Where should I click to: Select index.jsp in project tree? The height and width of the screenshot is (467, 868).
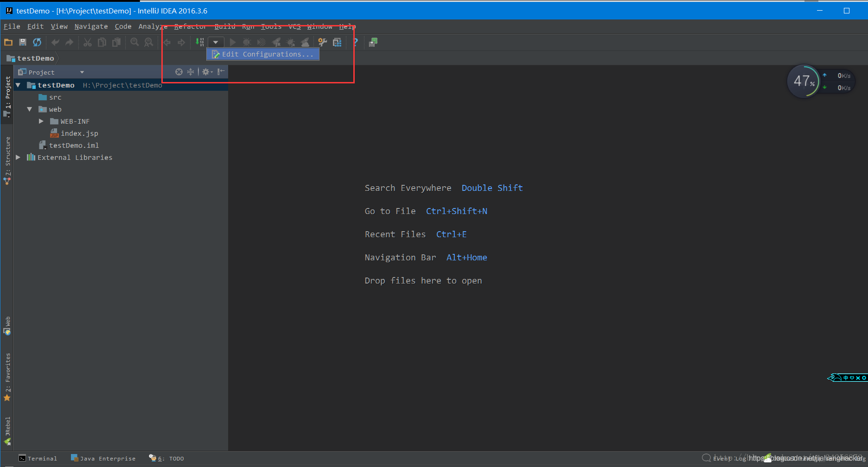(74, 133)
